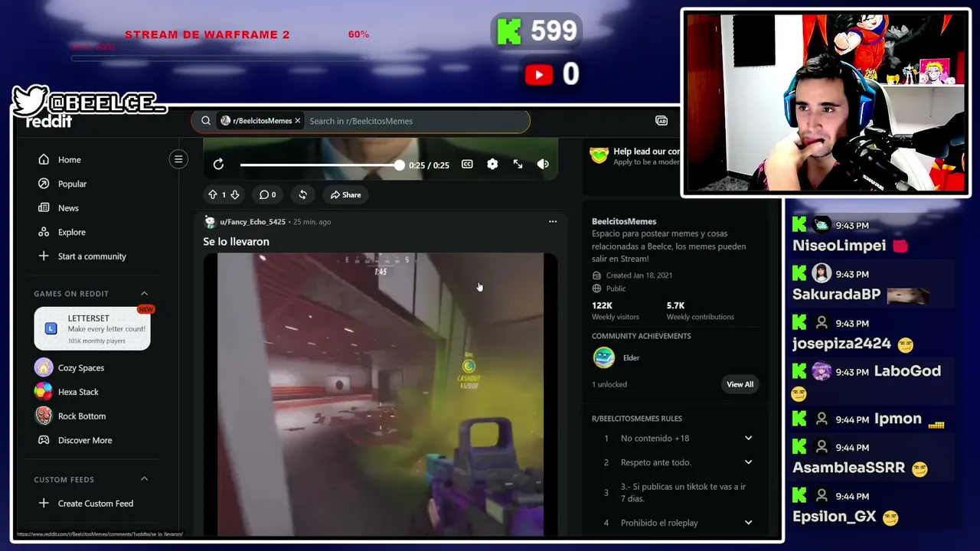Click the 'Created Jan 18, 2021' text
The image size is (980, 551).
point(639,275)
